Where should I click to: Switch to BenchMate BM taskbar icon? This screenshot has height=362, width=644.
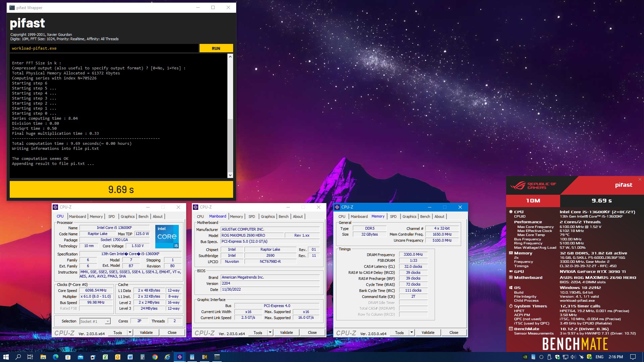[204, 357]
